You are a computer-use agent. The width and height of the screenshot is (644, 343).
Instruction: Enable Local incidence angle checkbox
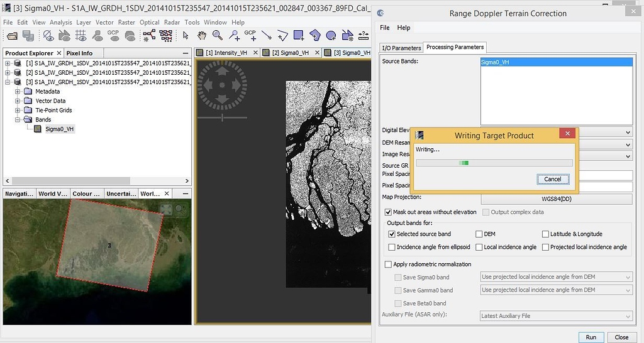point(479,247)
